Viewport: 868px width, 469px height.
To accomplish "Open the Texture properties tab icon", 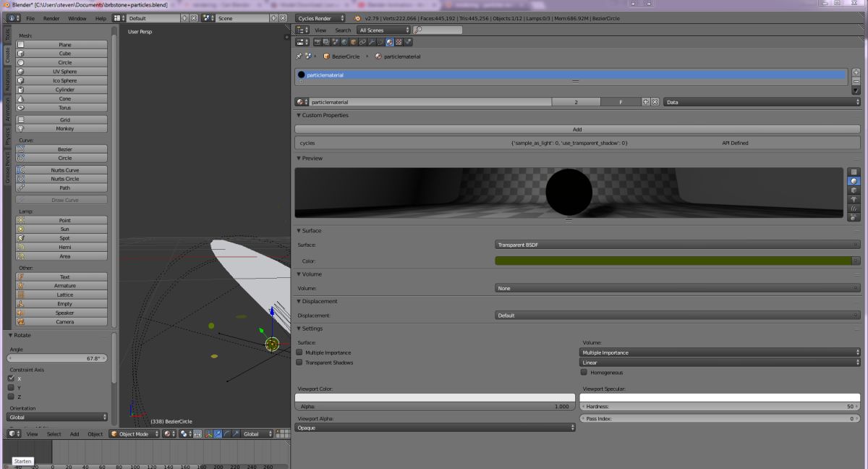I will (x=399, y=42).
